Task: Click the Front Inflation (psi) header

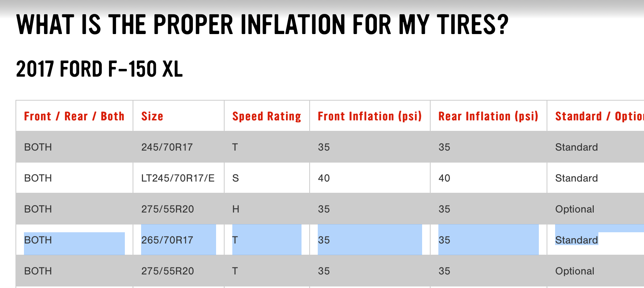Action: [370, 116]
